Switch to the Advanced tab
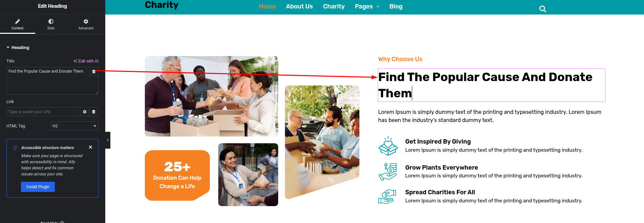 pyautogui.click(x=86, y=24)
